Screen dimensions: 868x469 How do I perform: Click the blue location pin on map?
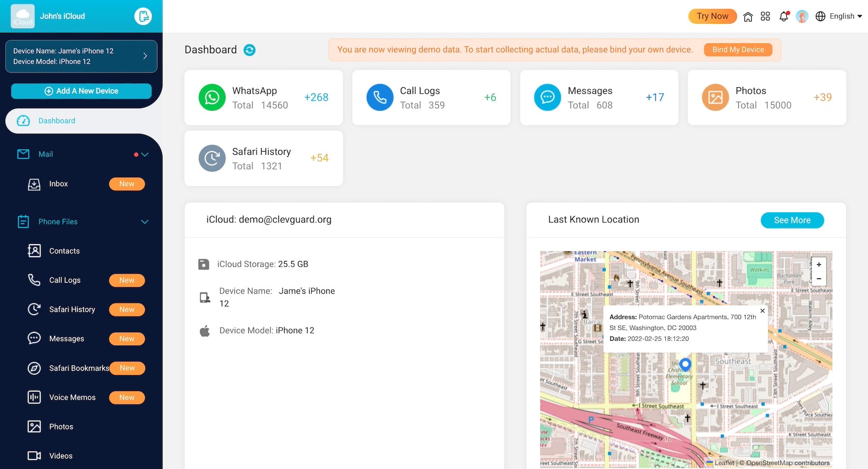[685, 364]
